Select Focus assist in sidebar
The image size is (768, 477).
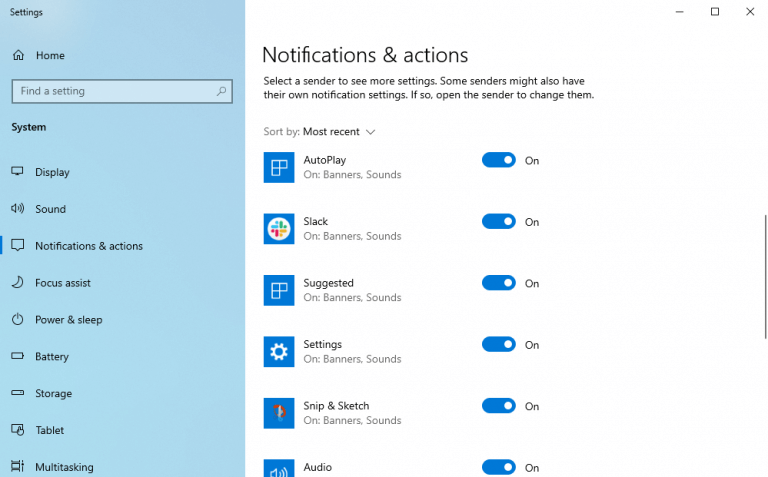point(63,283)
